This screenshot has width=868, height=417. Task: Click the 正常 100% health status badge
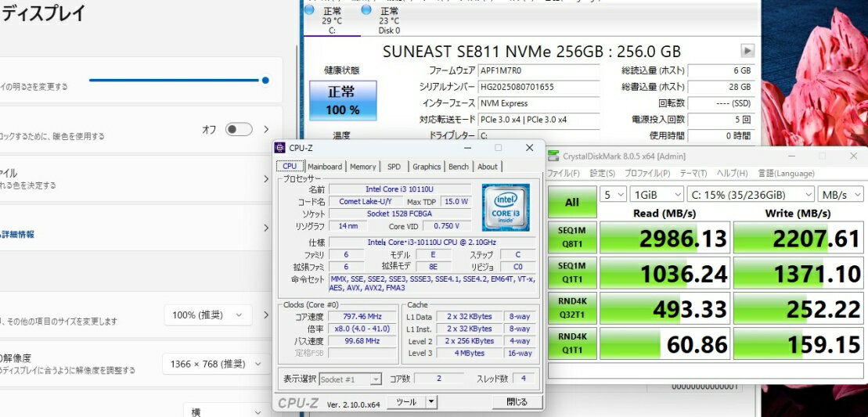pyautogui.click(x=342, y=101)
